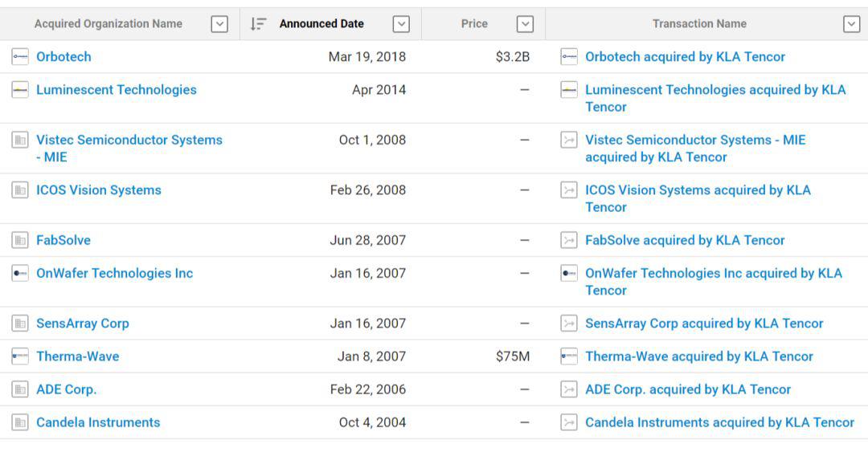Click the Candela Instruments transaction arrow icon
Viewport: 868px width, 452px height.
pyautogui.click(x=569, y=422)
